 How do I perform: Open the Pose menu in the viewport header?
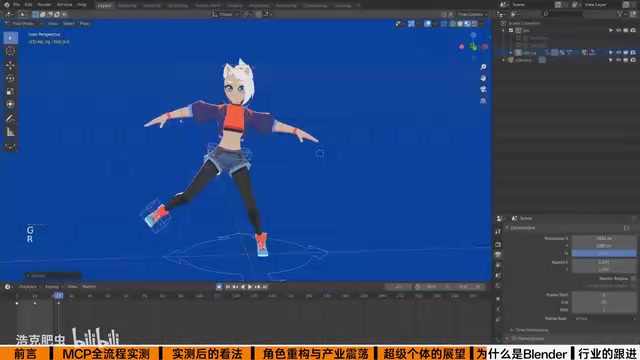[x=84, y=24]
